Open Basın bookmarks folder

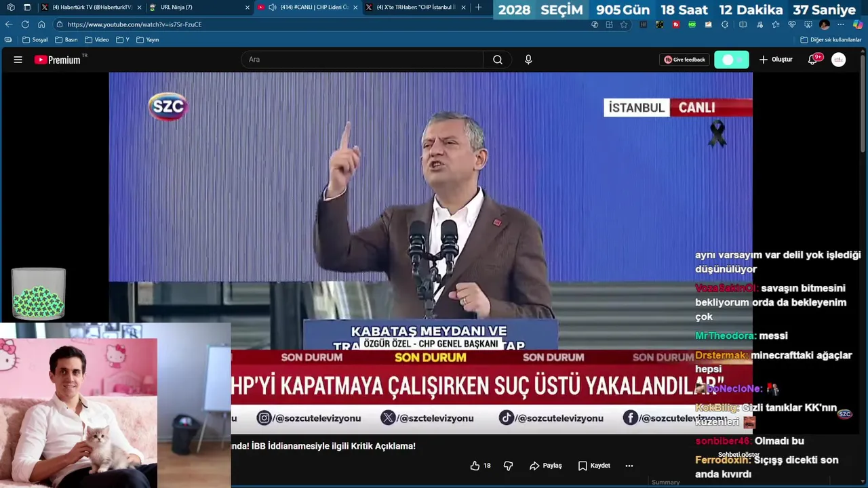click(x=66, y=40)
